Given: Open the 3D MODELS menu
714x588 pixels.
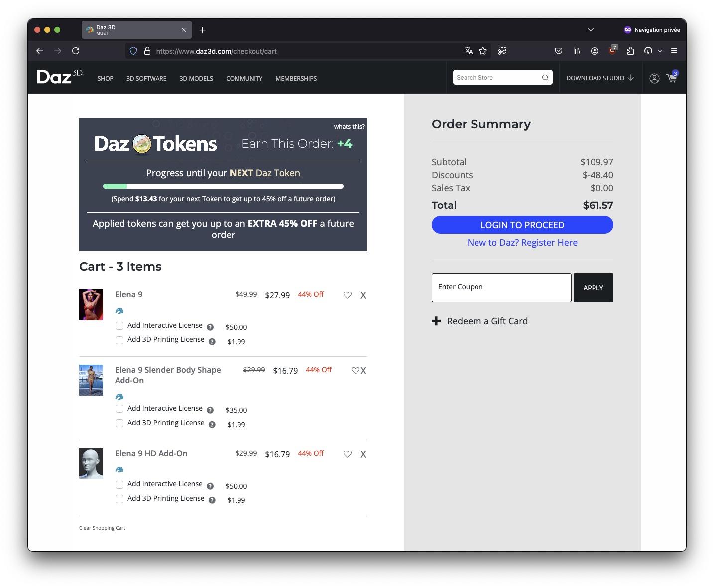Looking at the screenshot, I should click(x=196, y=78).
